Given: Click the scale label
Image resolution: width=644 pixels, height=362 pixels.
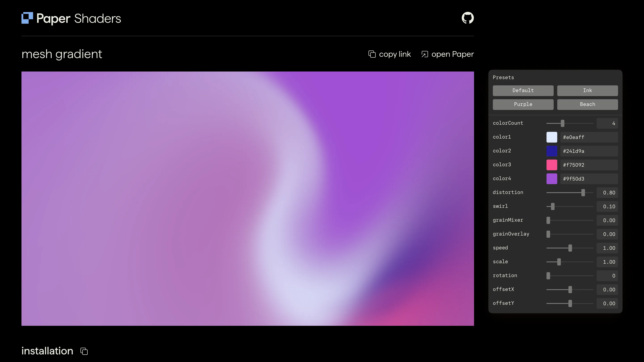Looking at the screenshot, I should 500,262.
